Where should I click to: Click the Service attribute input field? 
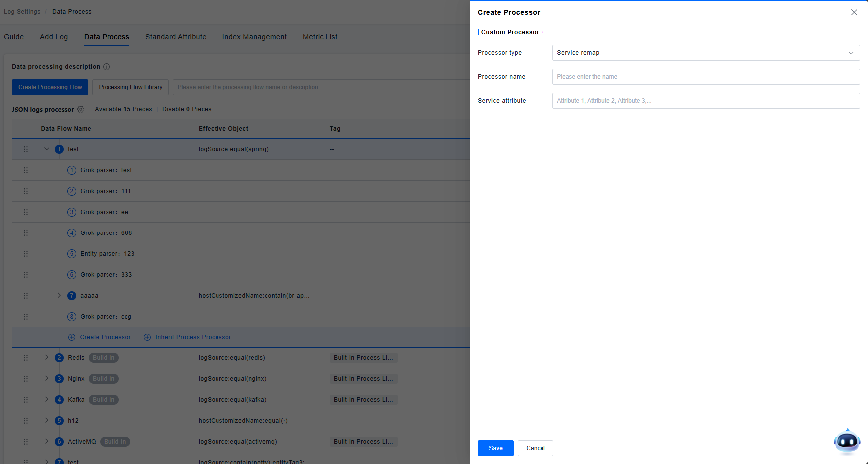(705, 101)
